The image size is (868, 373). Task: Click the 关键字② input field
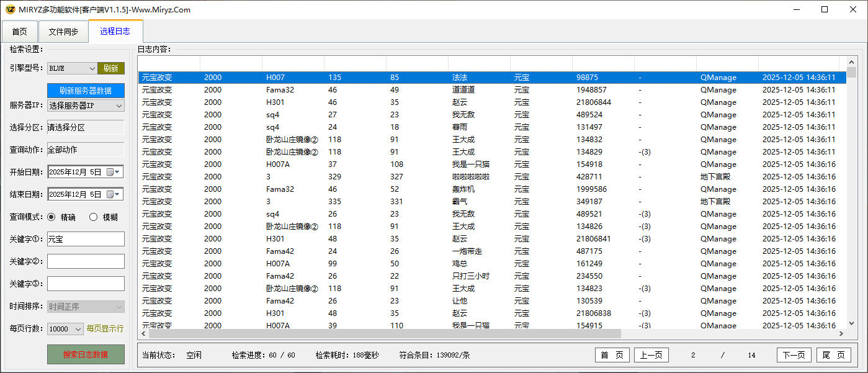click(86, 261)
